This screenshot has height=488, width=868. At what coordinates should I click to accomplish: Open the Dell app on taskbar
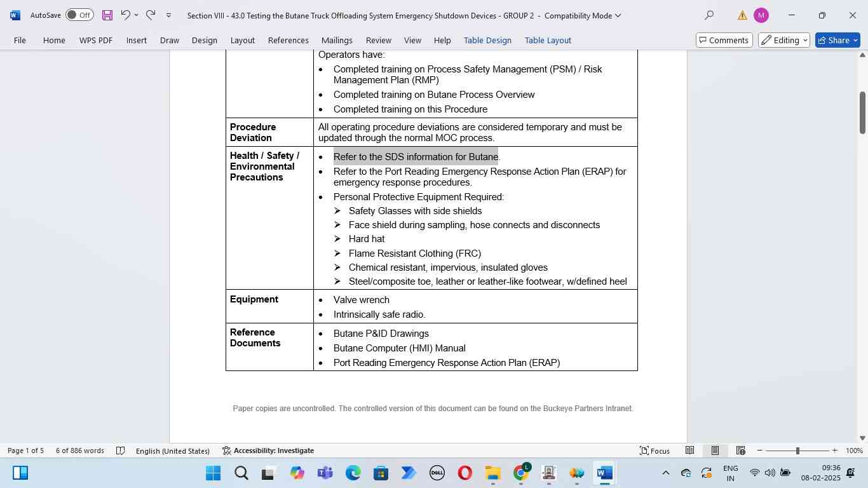click(x=437, y=473)
